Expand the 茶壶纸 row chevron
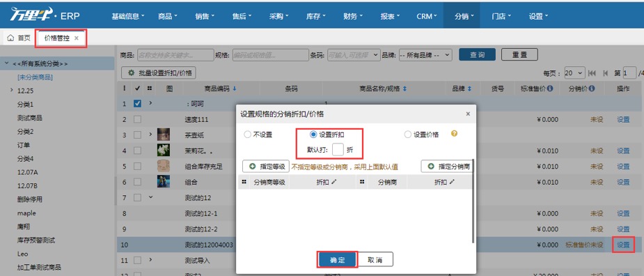The width and height of the screenshot is (644, 276). click(150, 134)
